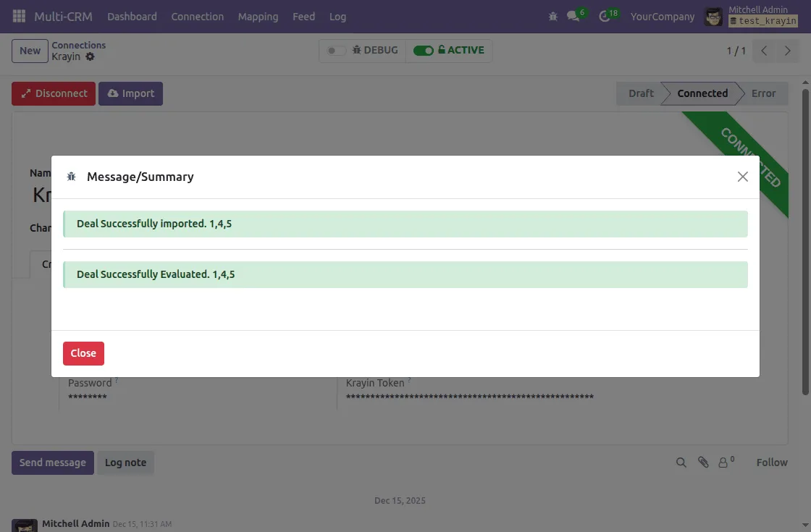Open the gear actions menu beside Krayin
Screen dimensions: 811x532
click(x=90, y=57)
